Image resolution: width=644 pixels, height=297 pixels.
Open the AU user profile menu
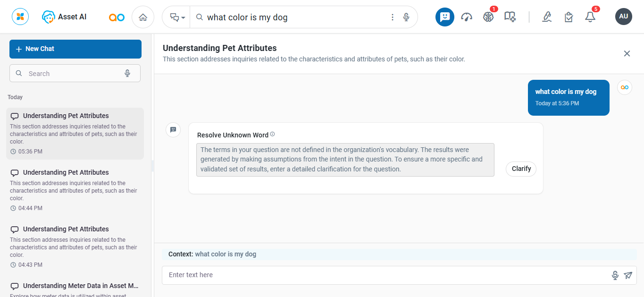[x=623, y=17]
